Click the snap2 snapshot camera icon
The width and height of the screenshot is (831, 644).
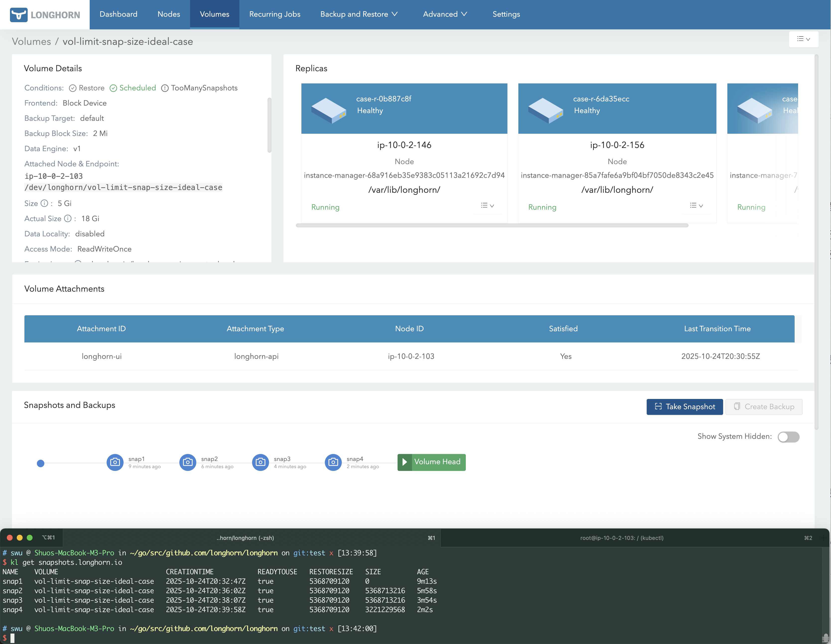(188, 462)
